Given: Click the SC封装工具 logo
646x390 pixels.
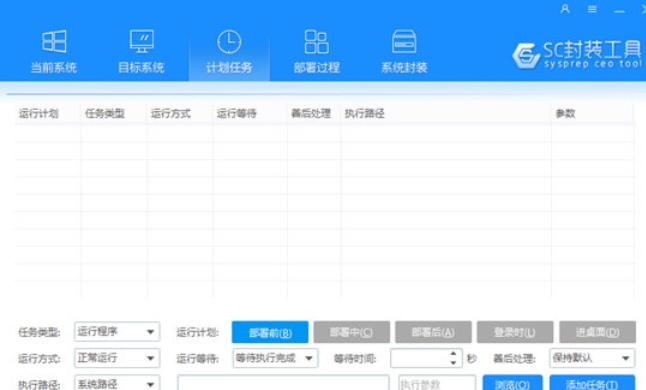Looking at the screenshot, I should coord(577,54).
